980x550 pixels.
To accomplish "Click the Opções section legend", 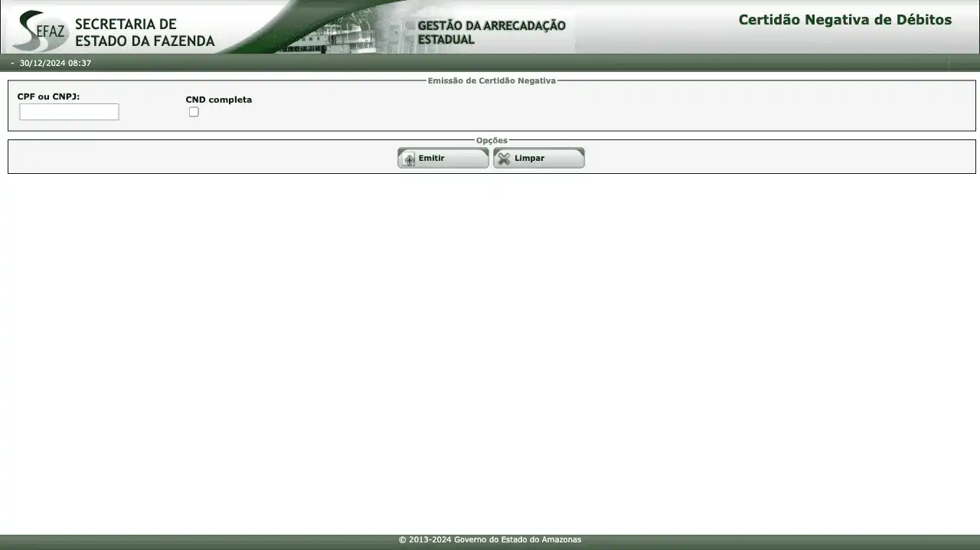I will (492, 140).
